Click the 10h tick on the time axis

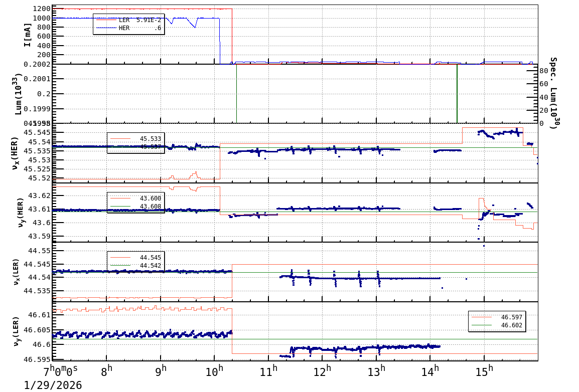coord(215,370)
